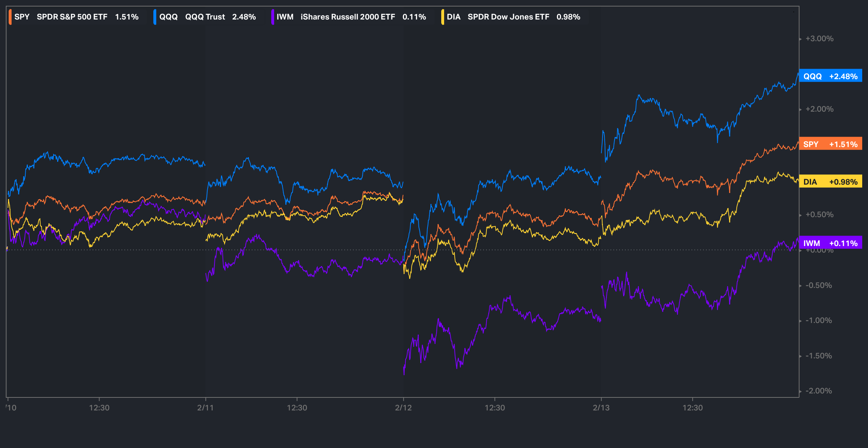Select SPDR Dow Jones ETF legend entry
Viewport: 868px width, 448px height.
[508, 17]
